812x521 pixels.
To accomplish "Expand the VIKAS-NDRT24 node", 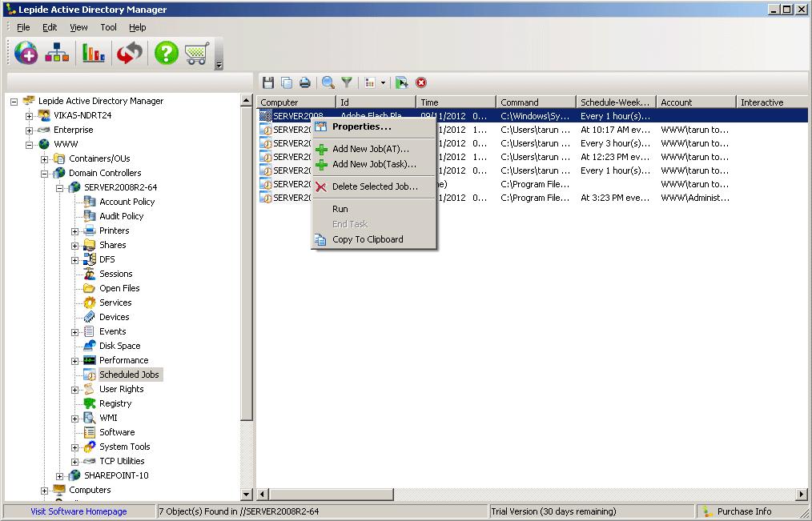I will coord(29,116).
